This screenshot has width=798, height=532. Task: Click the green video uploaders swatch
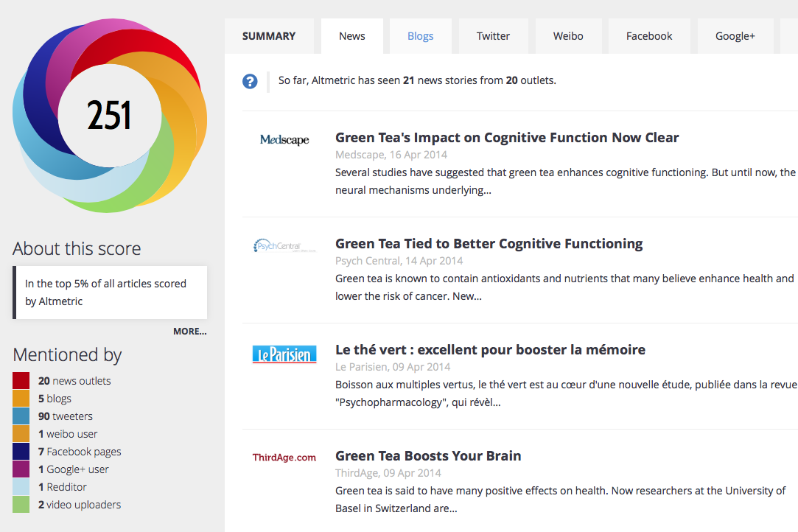click(21, 505)
